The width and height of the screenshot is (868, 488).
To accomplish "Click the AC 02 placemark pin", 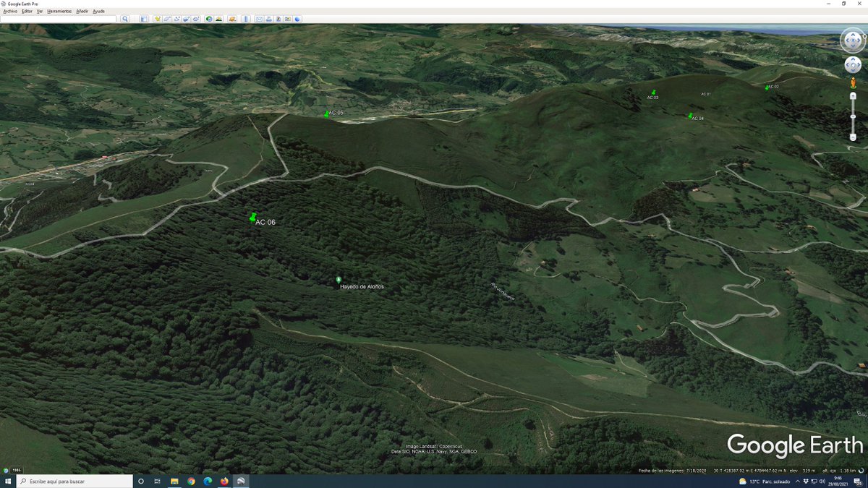I will [767, 87].
